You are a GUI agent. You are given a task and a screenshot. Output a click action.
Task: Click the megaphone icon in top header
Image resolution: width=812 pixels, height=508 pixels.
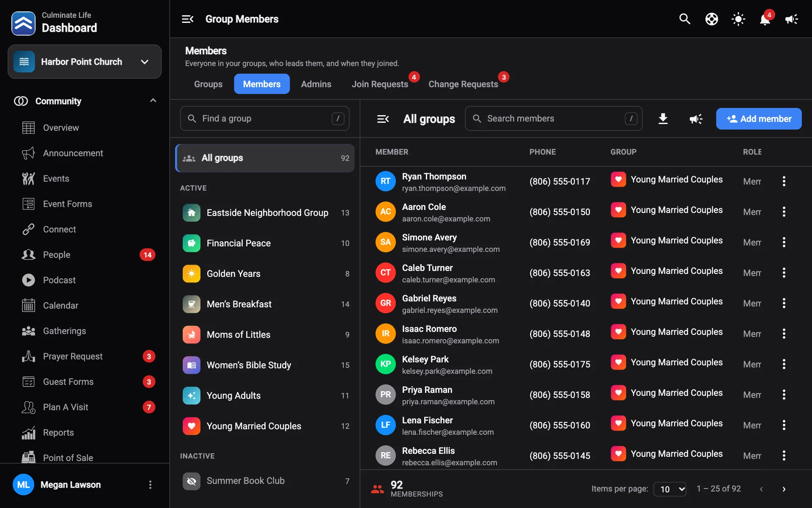[792, 19]
